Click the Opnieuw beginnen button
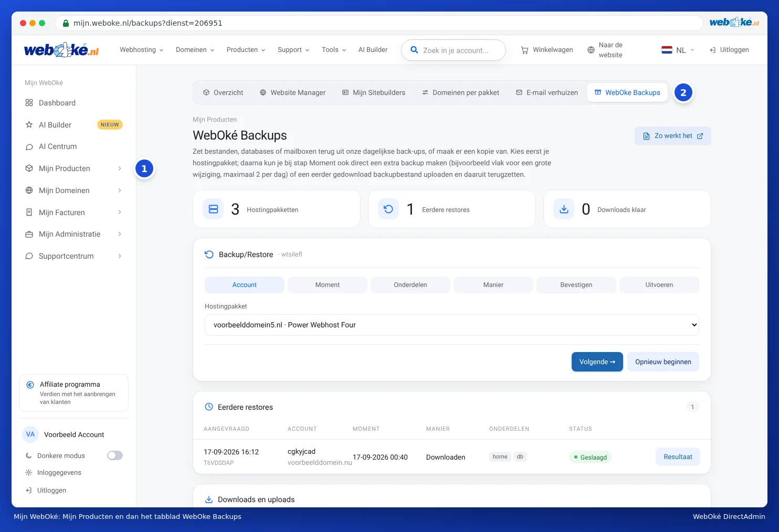779x532 pixels. [663, 362]
